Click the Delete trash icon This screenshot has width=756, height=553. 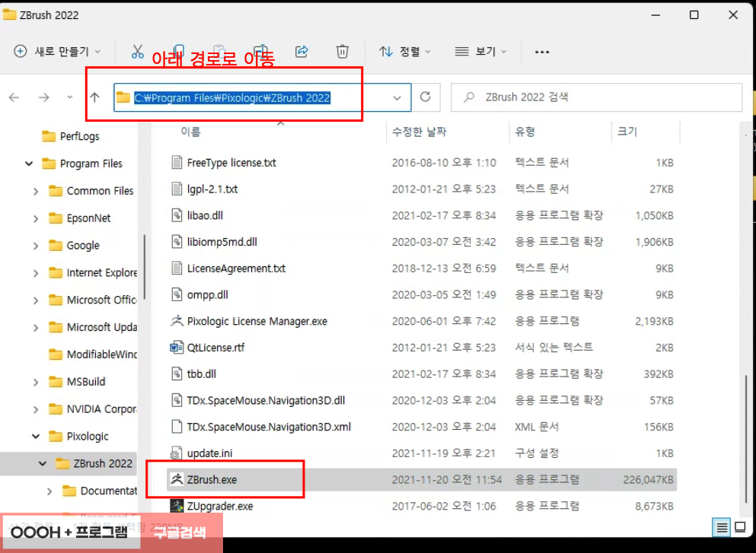(x=343, y=51)
